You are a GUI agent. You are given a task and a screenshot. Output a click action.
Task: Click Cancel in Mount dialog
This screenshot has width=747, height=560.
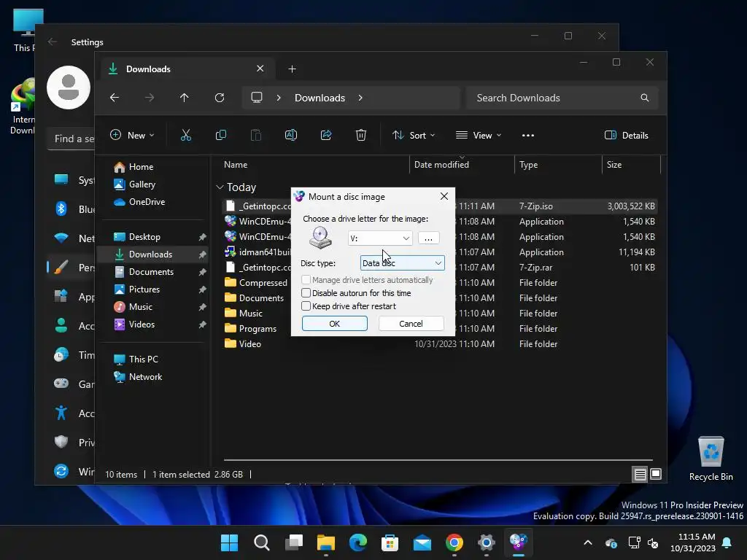click(x=411, y=323)
